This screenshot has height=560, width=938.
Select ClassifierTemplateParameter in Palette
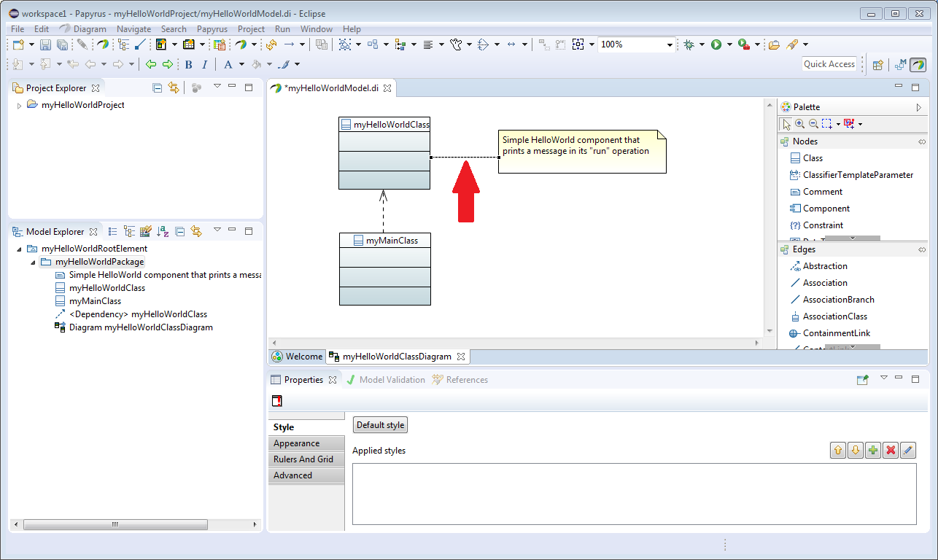851,175
